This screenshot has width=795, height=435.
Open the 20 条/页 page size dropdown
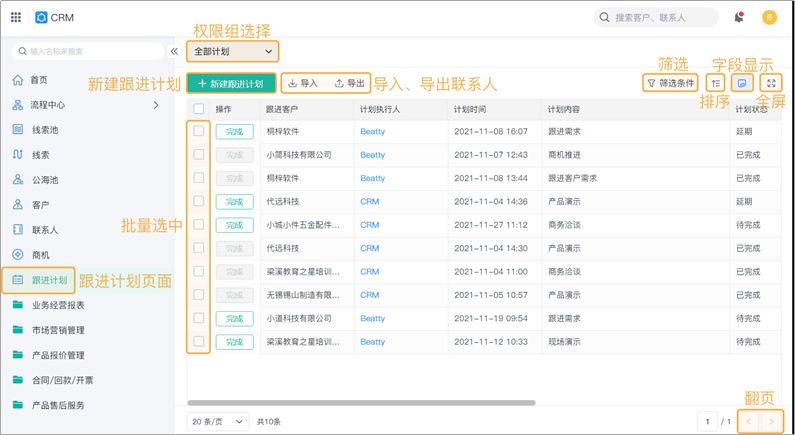218,421
